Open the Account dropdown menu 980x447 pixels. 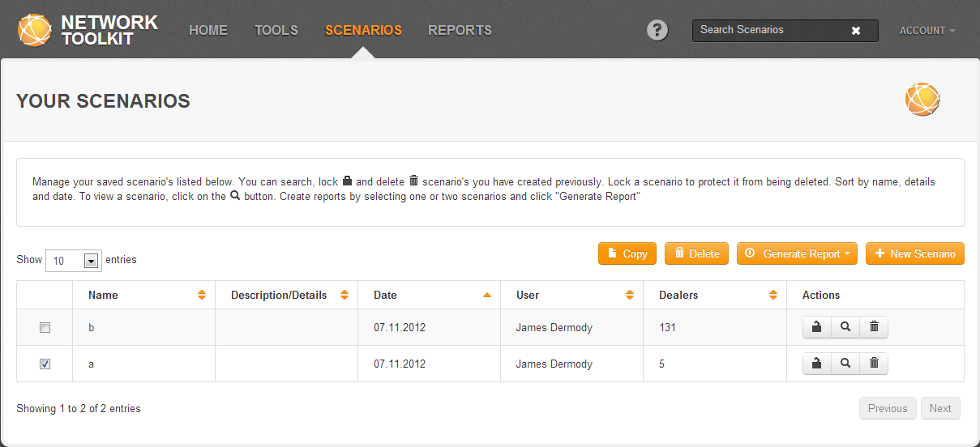tap(927, 31)
